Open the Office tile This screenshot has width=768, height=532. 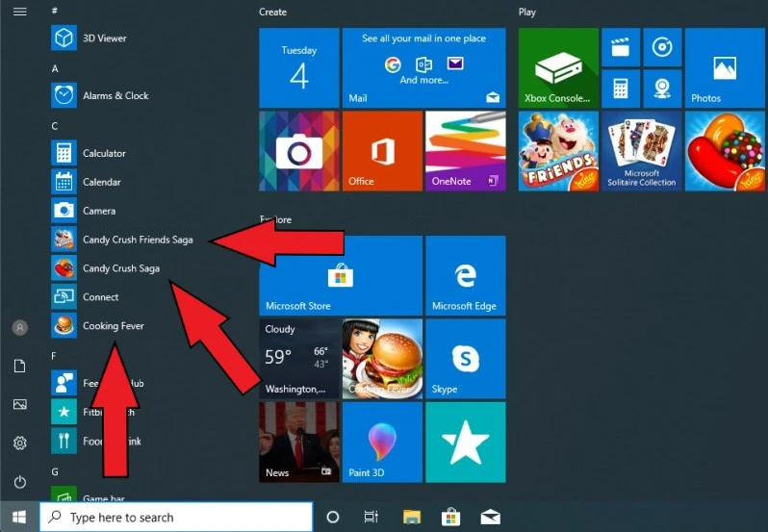pos(382,151)
